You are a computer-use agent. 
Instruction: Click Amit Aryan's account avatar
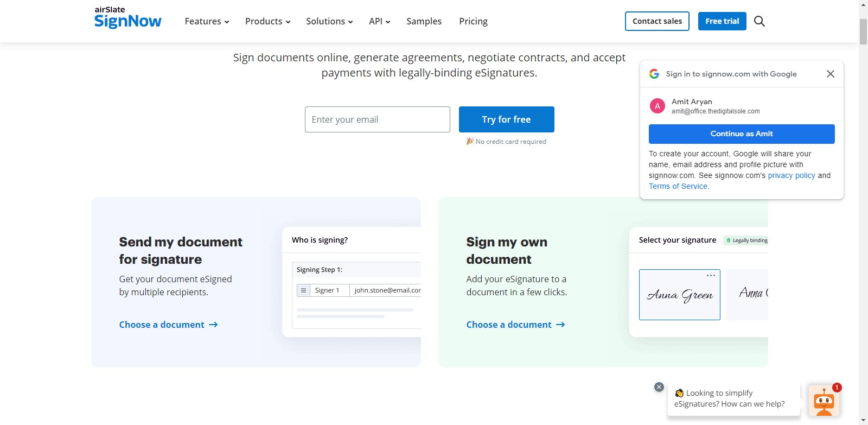pyautogui.click(x=658, y=106)
